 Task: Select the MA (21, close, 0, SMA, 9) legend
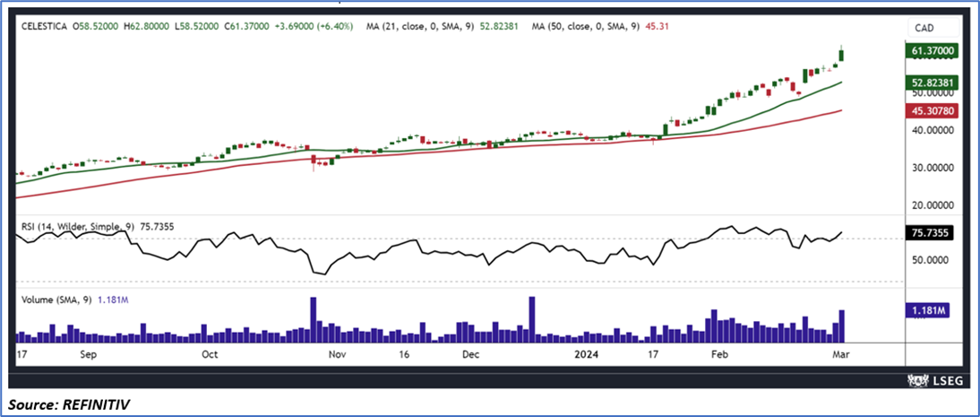[422, 27]
